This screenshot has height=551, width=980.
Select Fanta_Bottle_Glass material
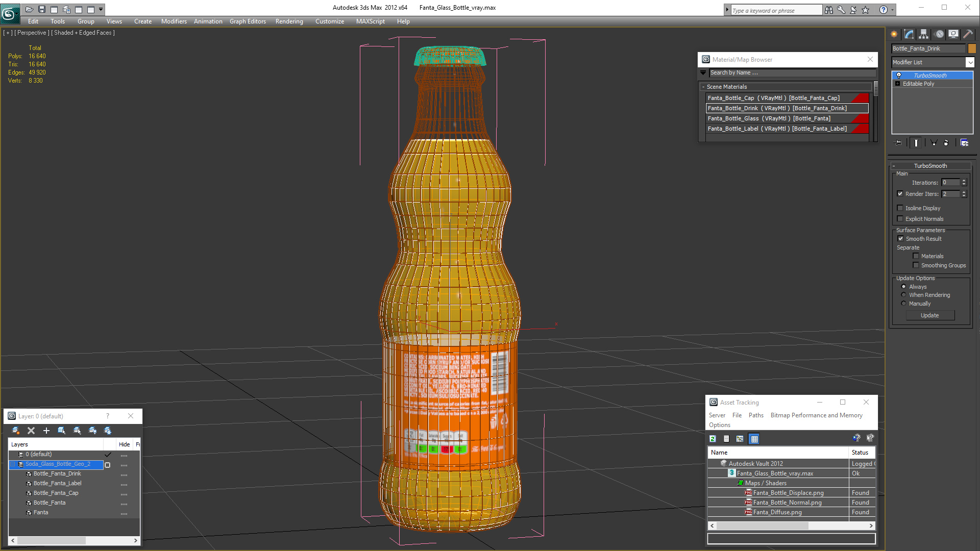coord(787,118)
